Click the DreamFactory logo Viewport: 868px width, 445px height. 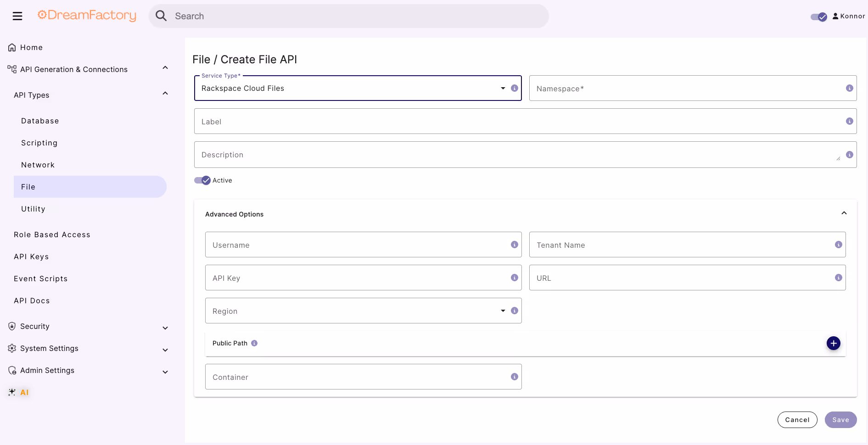[x=87, y=16]
